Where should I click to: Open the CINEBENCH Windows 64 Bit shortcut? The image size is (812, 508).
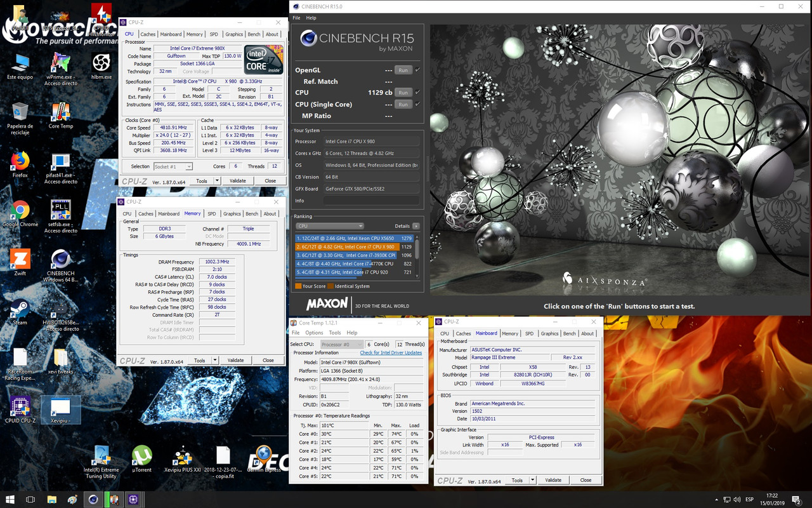point(61,266)
